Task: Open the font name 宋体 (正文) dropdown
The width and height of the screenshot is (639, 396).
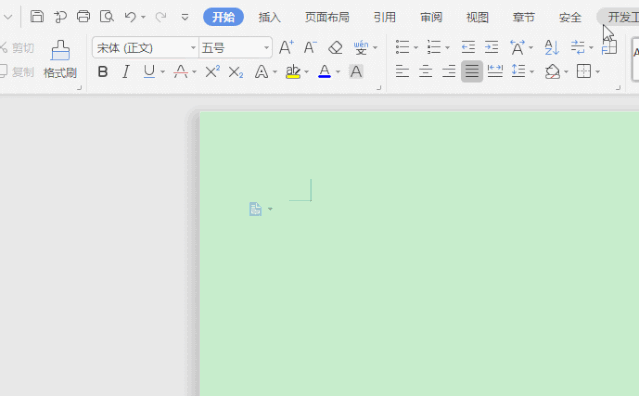Action: (x=193, y=48)
